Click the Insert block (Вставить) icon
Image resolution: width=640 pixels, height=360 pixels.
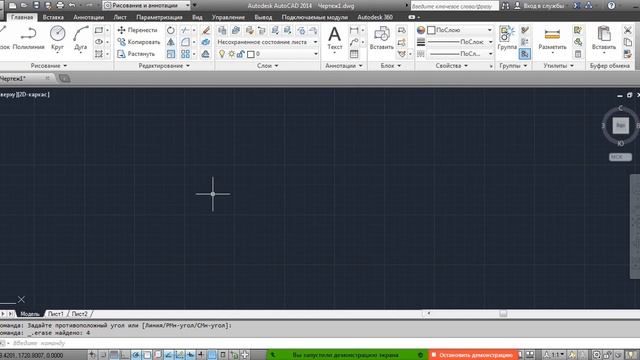tap(382, 38)
